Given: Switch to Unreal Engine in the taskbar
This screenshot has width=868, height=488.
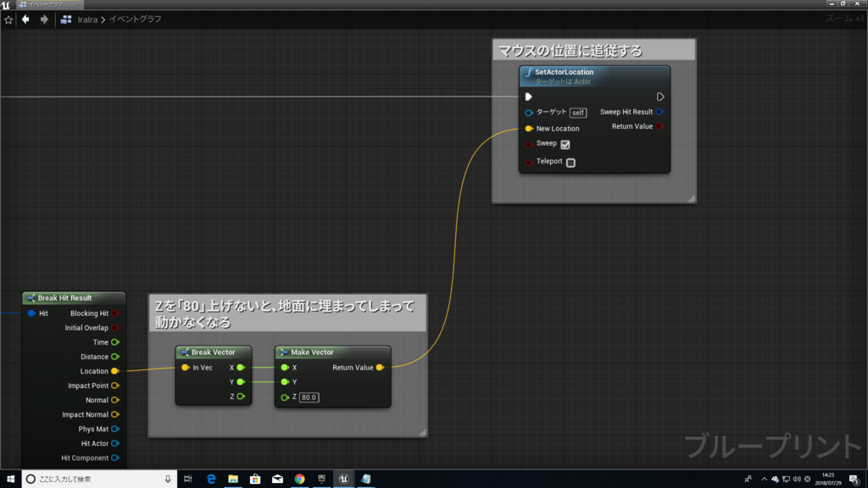Looking at the screenshot, I should coord(344,479).
